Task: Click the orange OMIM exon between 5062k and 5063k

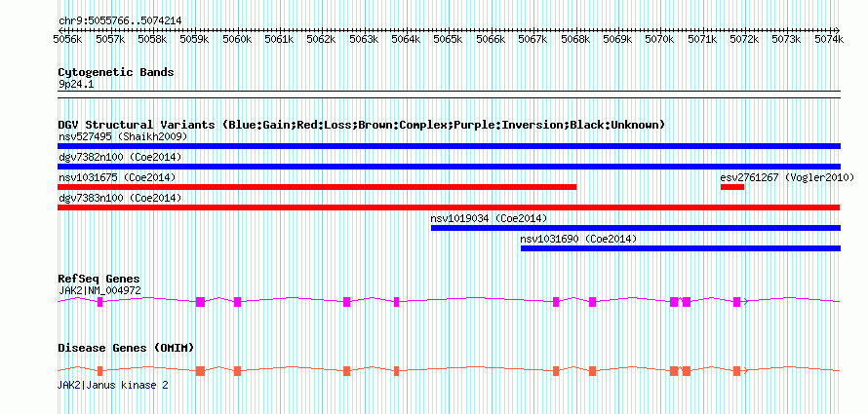Action: tap(347, 371)
